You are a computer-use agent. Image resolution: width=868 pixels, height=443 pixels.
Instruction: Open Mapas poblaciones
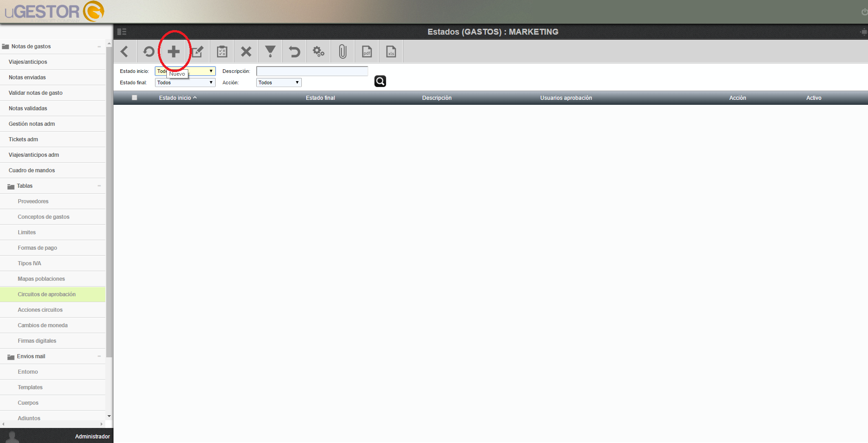click(53, 279)
